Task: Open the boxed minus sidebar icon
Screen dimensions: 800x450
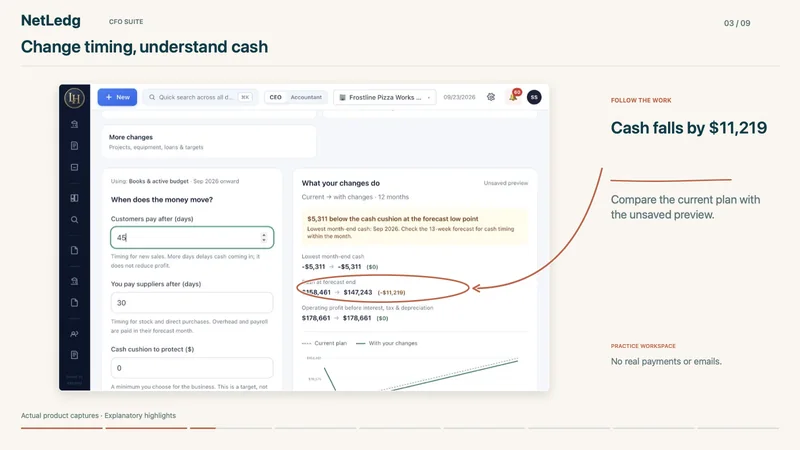Action: click(x=74, y=167)
